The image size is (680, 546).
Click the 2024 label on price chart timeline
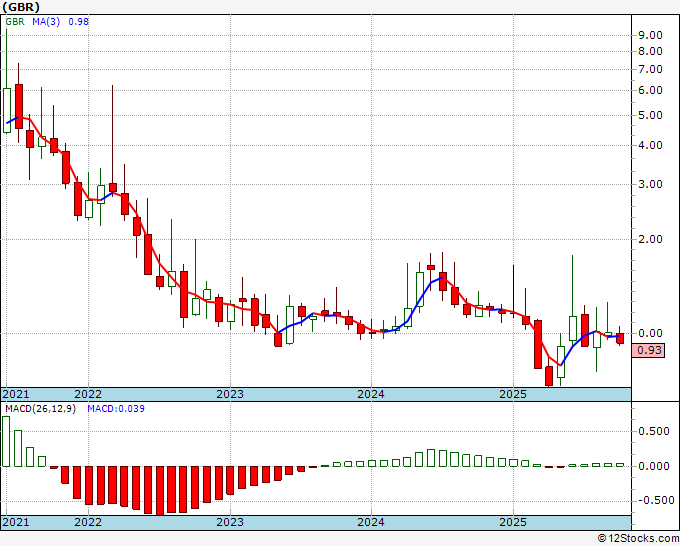coord(371,394)
